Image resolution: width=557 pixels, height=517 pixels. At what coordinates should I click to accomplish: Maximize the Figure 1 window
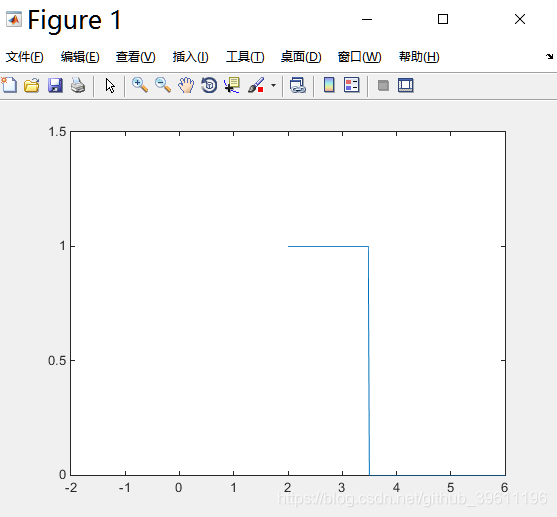point(443,19)
